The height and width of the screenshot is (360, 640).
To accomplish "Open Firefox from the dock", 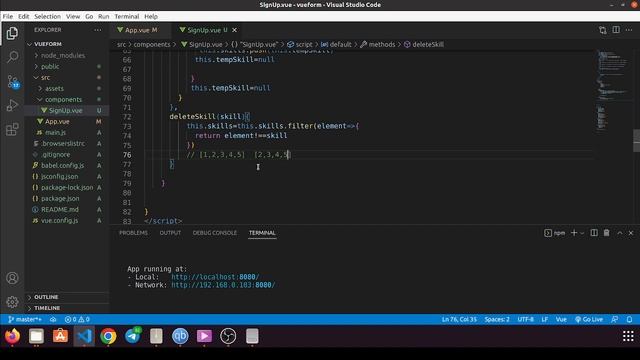I will click(x=12, y=336).
